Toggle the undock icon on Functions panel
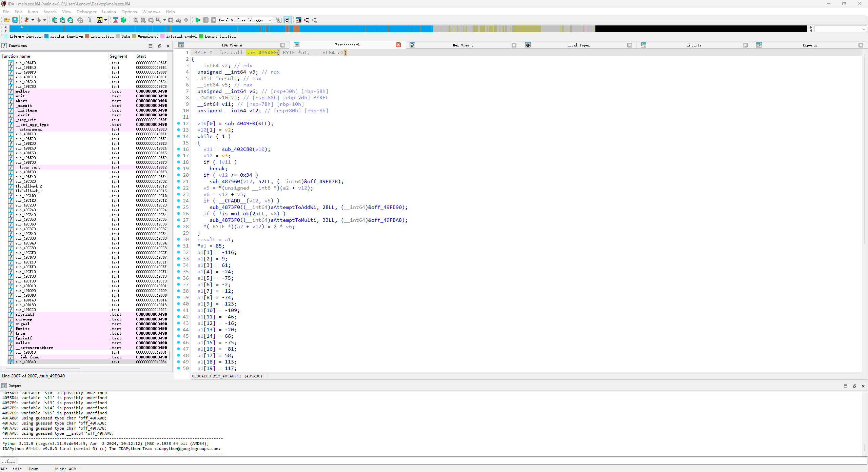868x472 pixels. point(160,46)
